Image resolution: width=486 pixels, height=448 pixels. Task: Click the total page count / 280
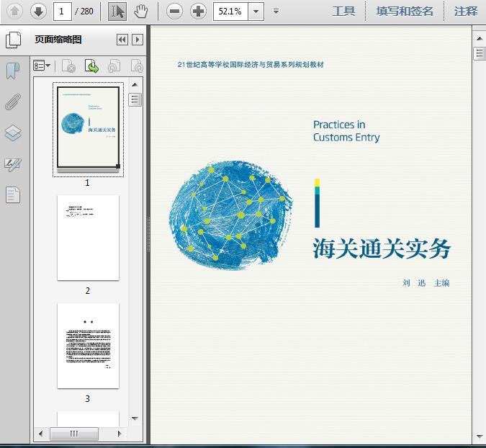point(84,12)
